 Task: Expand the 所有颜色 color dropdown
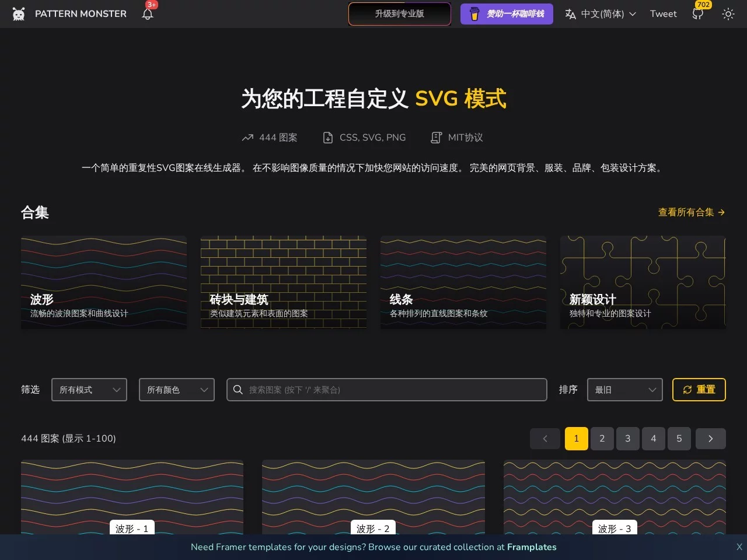pos(177,390)
